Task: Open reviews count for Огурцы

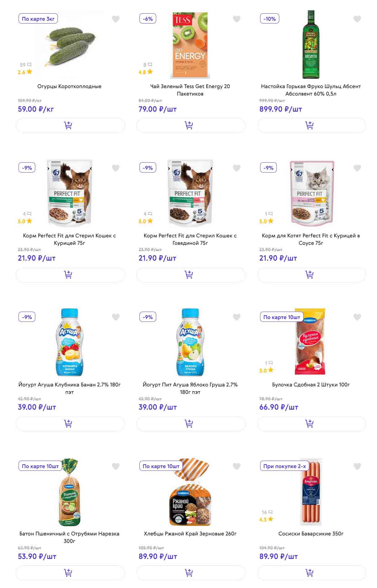Action: 25,65
